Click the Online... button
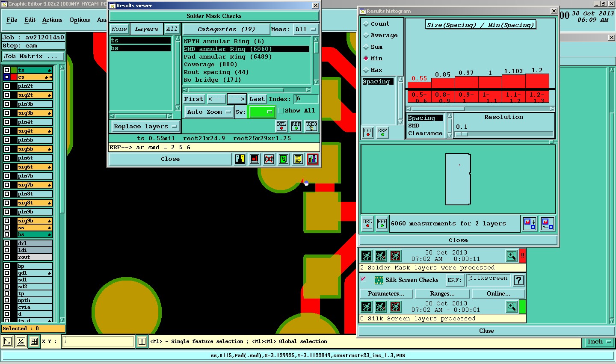 (x=498, y=294)
